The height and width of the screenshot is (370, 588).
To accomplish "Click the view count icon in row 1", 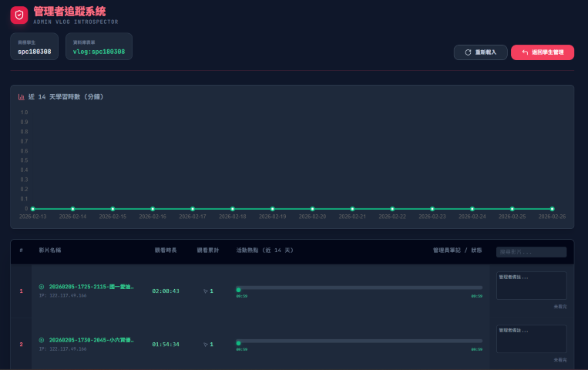I will 206,291.
